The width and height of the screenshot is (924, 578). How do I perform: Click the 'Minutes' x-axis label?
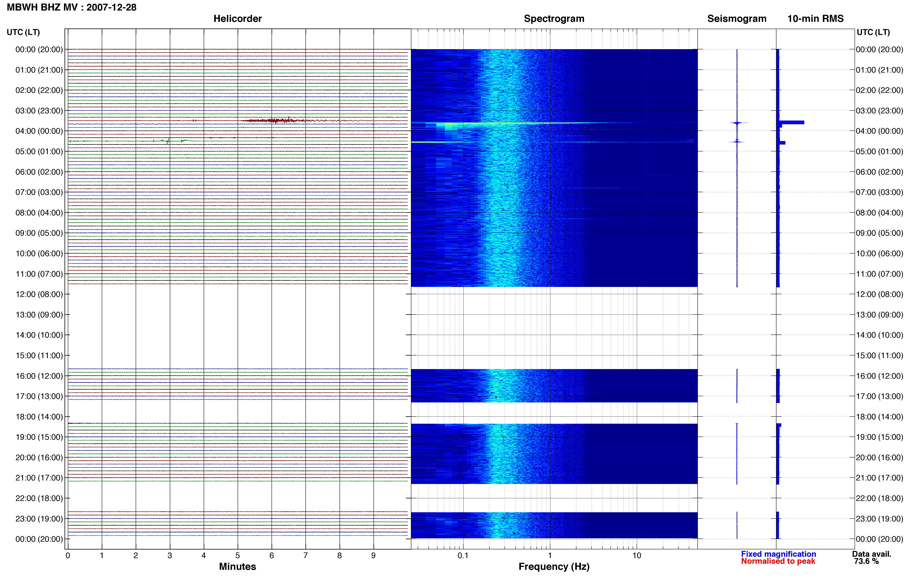tap(237, 566)
